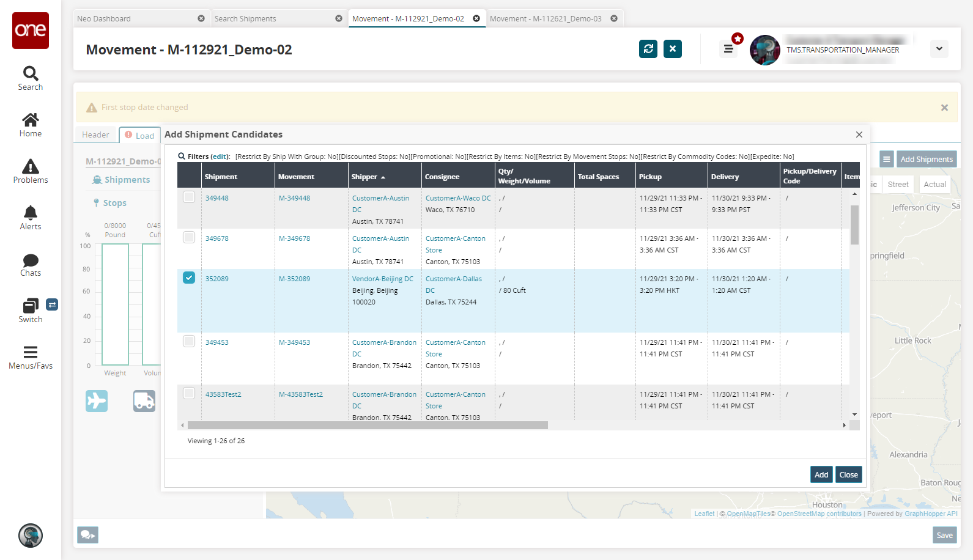This screenshot has height=560, width=973.
Task: Go to Home in sidebar
Action: click(31, 125)
